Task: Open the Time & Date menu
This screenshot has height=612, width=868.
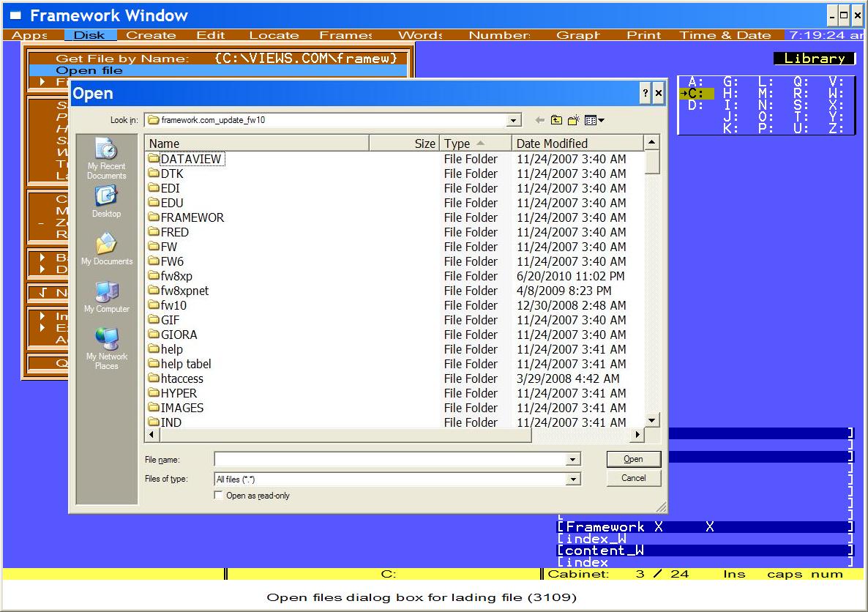Action: pyautogui.click(x=725, y=35)
